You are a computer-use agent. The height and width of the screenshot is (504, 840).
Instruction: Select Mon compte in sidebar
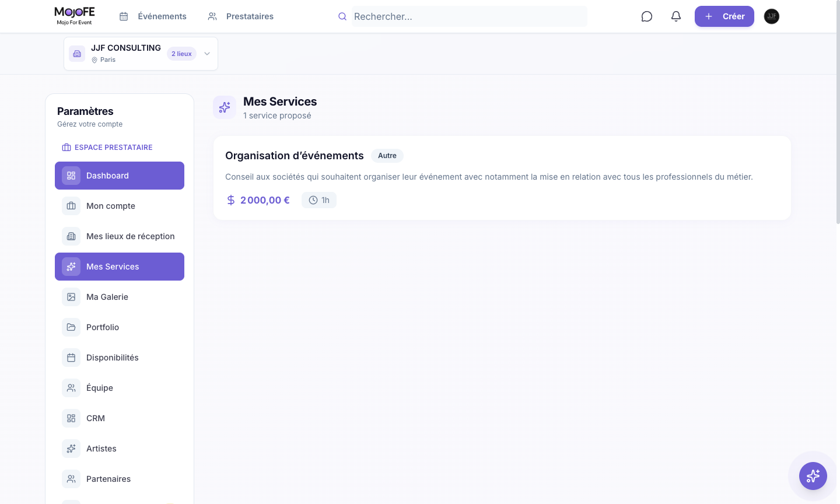tap(120, 206)
